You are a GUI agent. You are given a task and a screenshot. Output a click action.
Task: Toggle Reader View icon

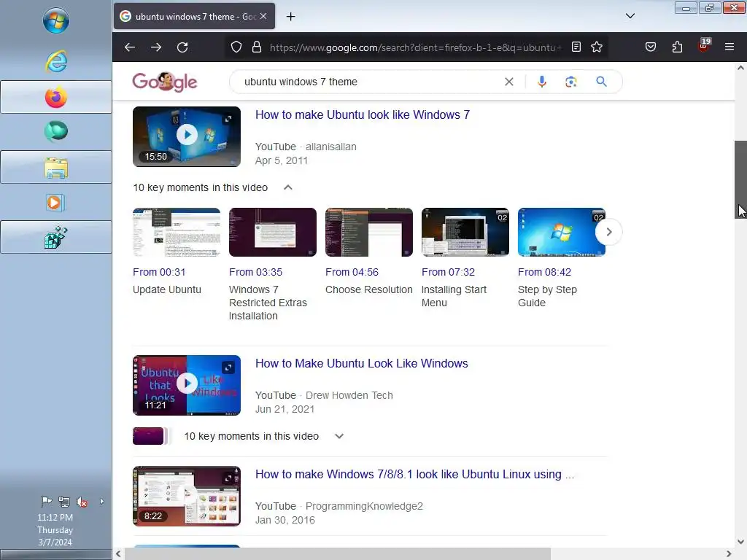click(x=576, y=47)
